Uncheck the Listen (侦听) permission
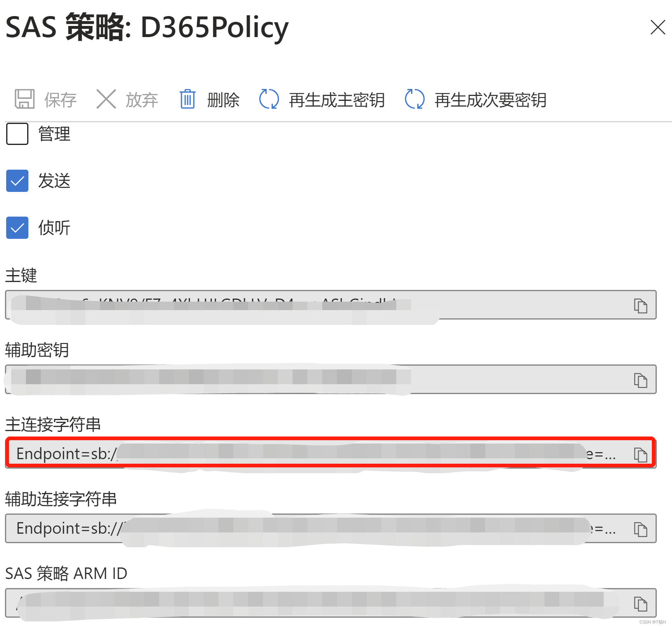 (17, 228)
